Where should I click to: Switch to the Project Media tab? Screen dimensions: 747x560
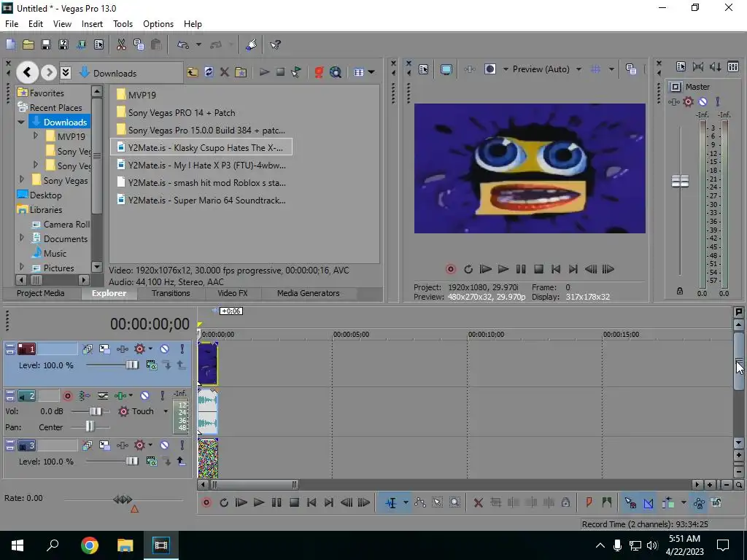41,293
